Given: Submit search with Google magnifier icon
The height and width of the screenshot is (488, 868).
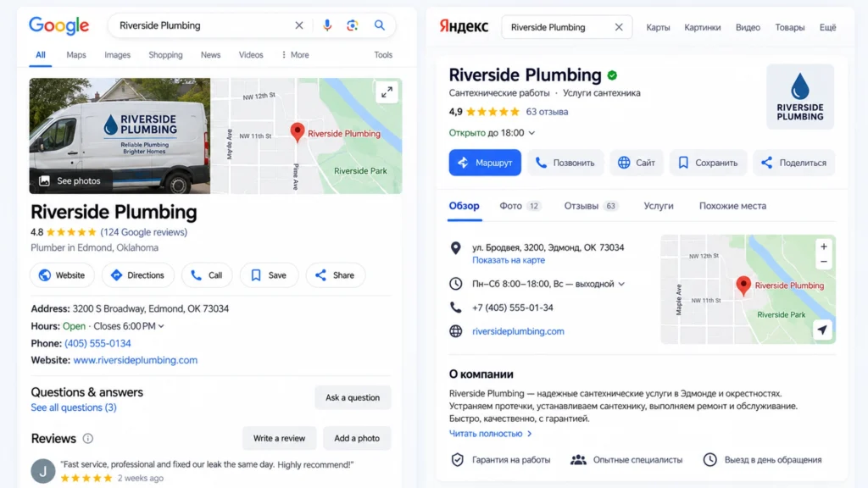Looking at the screenshot, I should [379, 25].
